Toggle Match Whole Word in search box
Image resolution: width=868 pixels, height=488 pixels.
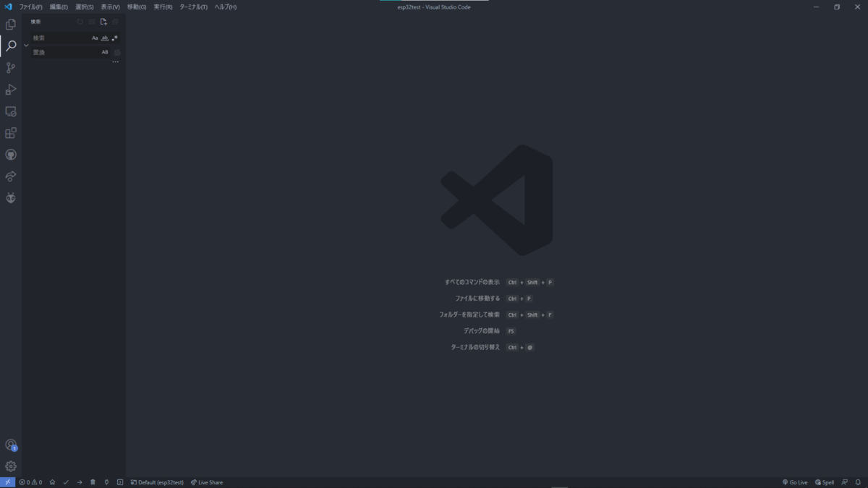[x=105, y=38]
